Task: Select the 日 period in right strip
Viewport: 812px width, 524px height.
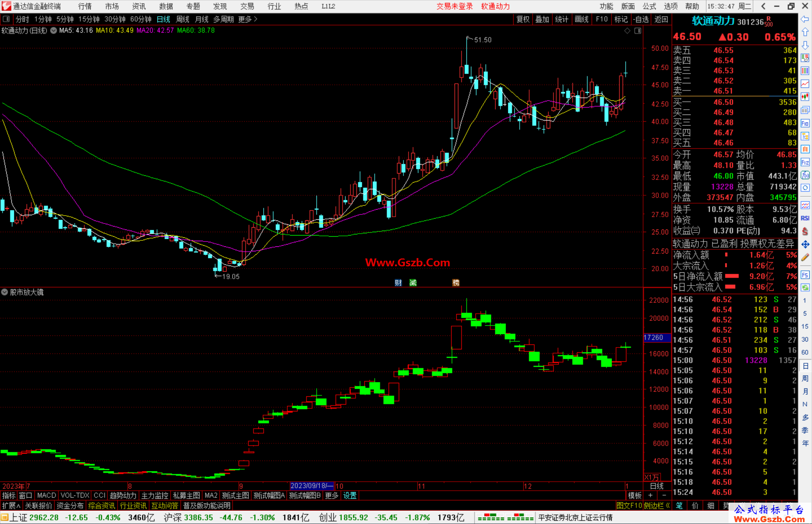Action: pos(805,365)
